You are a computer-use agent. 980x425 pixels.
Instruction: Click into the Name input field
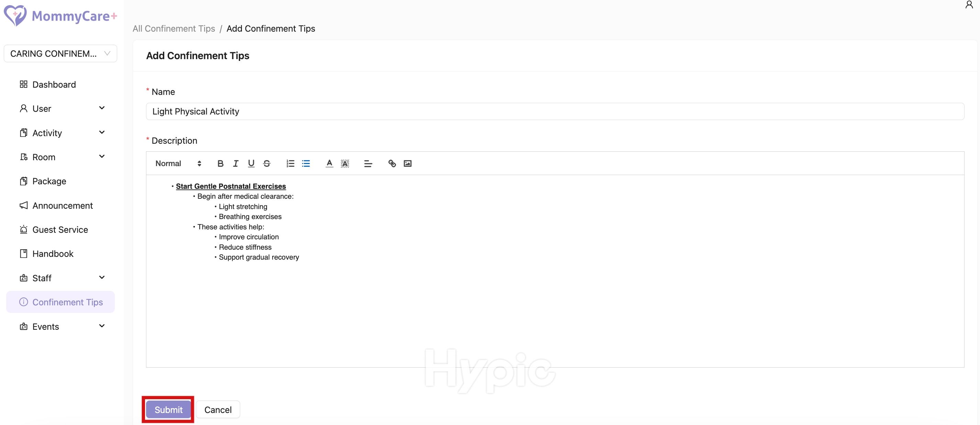click(555, 112)
